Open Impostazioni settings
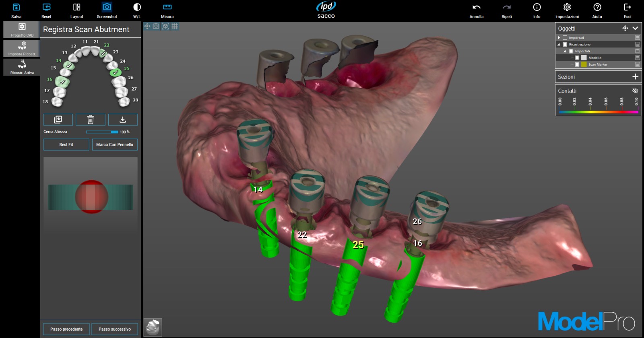 (567, 10)
